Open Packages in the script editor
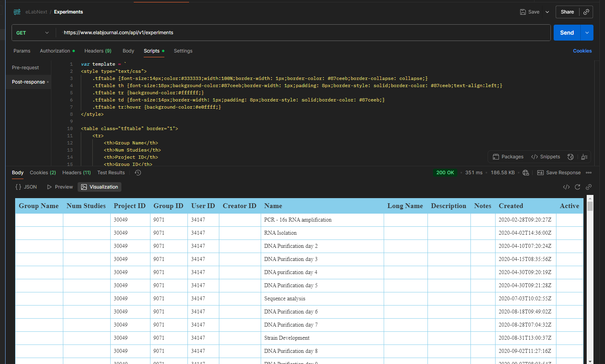This screenshot has height=364, width=605. point(508,157)
